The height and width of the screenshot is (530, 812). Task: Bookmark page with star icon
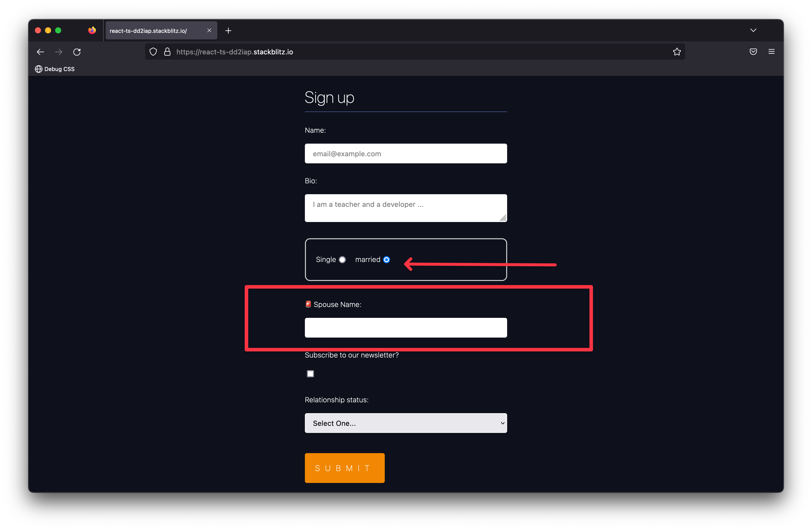(x=676, y=52)
